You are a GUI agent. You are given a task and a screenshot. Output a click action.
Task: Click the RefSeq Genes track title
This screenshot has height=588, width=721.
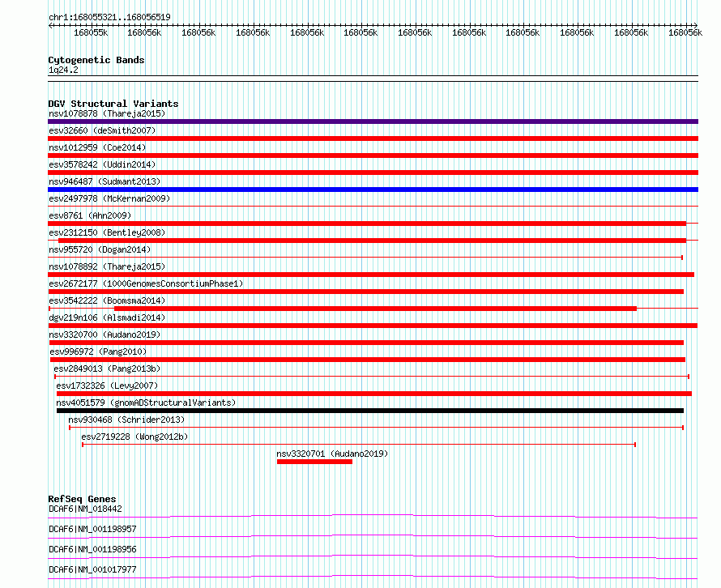[x=82, y=499]
